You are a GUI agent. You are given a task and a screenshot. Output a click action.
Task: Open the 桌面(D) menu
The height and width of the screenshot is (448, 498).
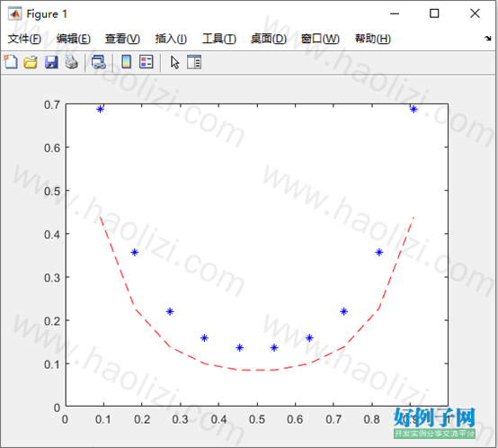[x=269, y=39]
